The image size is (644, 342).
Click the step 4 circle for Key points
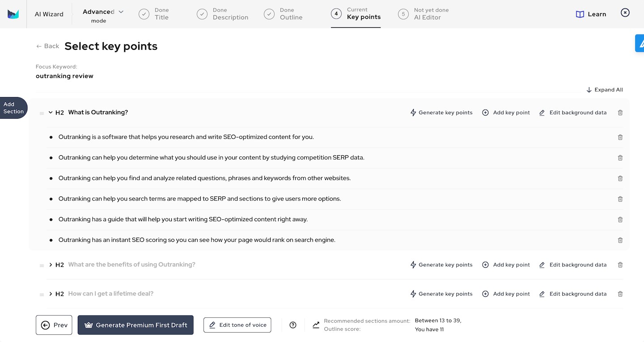pos(336,14)
